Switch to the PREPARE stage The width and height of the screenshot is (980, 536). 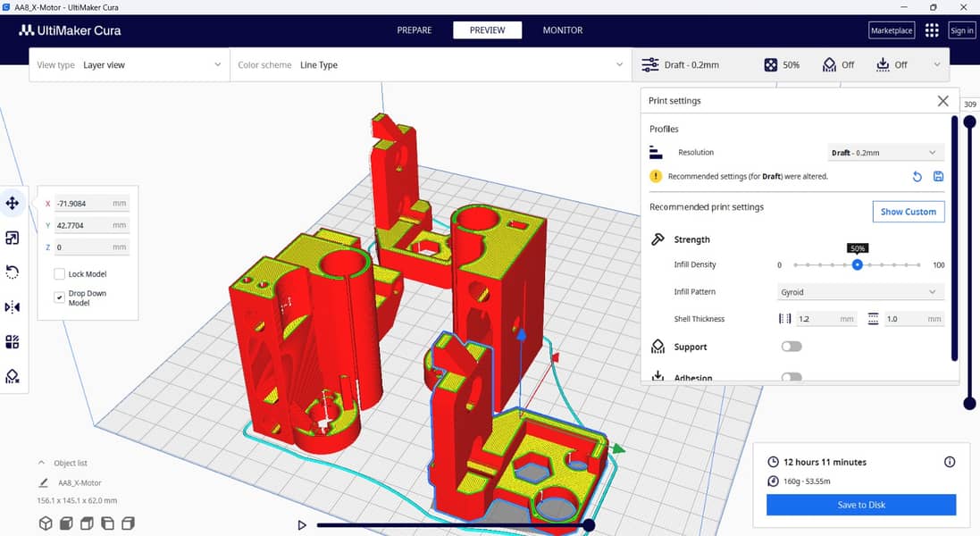coord(415,30)
